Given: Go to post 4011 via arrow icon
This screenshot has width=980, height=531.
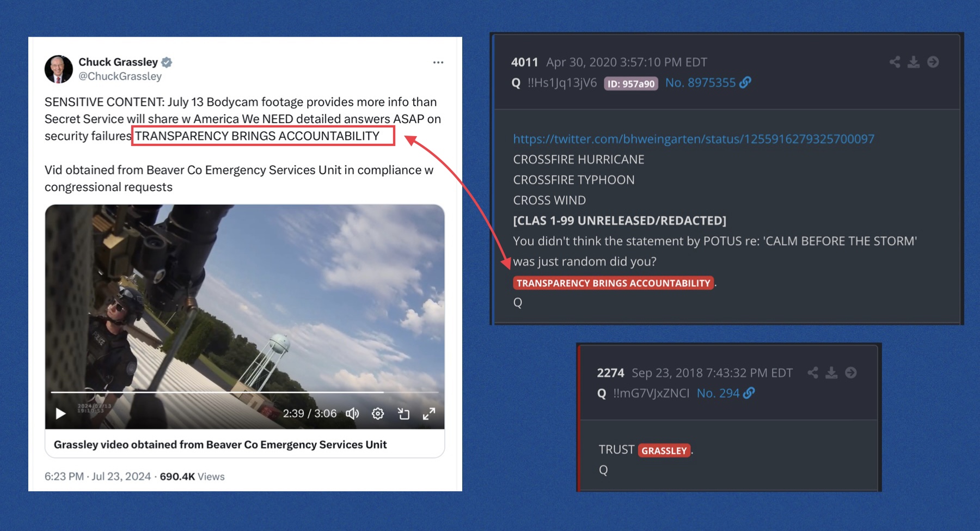Looking at the screenshot, I should [933, 62].
